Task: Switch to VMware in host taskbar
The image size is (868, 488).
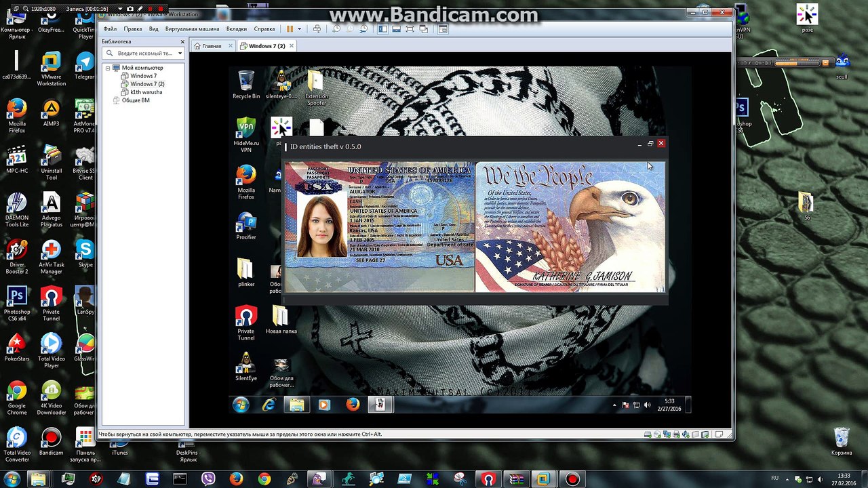Action: [542, 479]
